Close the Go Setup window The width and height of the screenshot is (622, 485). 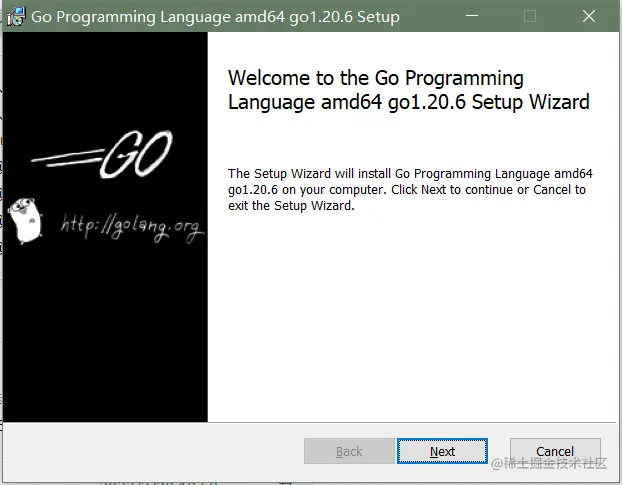pyautogui.click(x=589, y=16)
